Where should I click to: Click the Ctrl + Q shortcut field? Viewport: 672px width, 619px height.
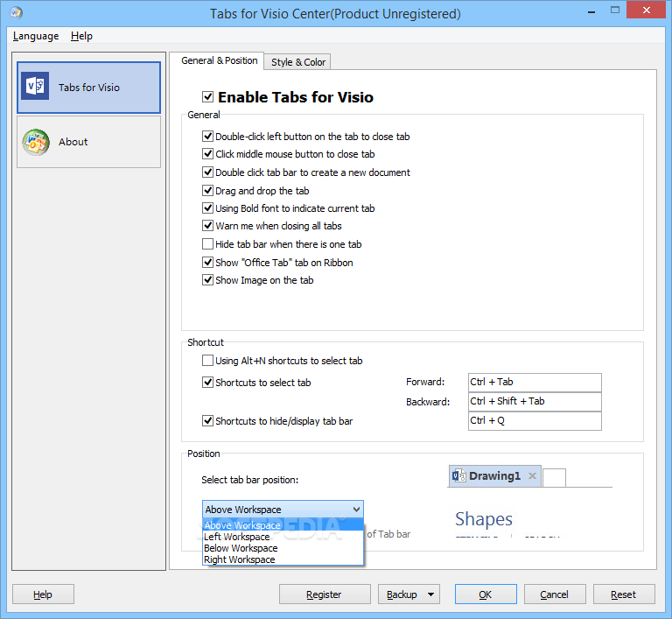pos(535,421)
